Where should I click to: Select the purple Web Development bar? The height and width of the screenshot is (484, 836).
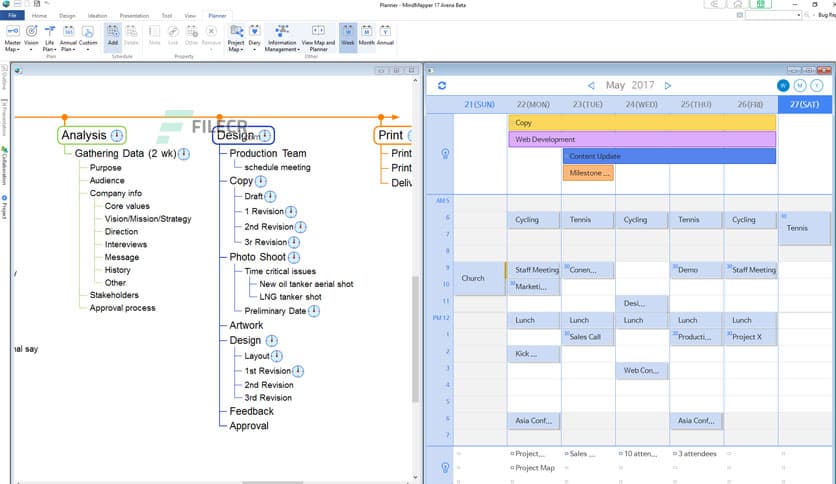tap(641, 139)
